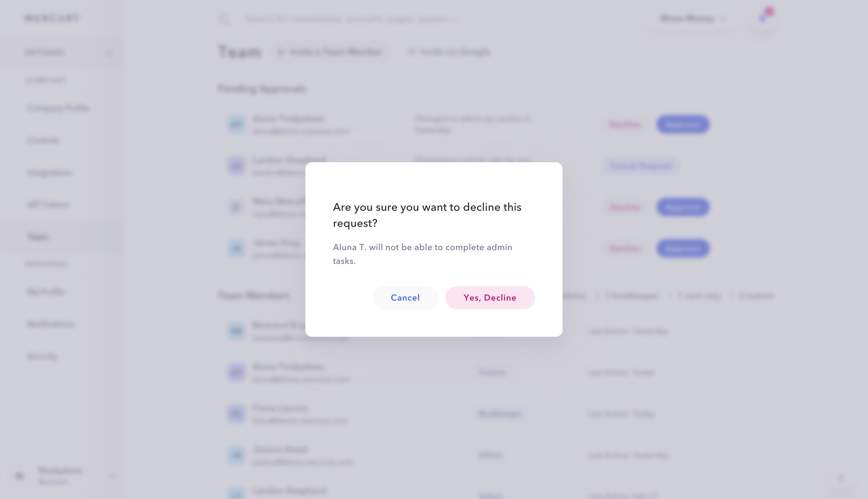Screen dimensions: 868x499
Task: Toggle the card only filter
Action: tap(696, 295)
